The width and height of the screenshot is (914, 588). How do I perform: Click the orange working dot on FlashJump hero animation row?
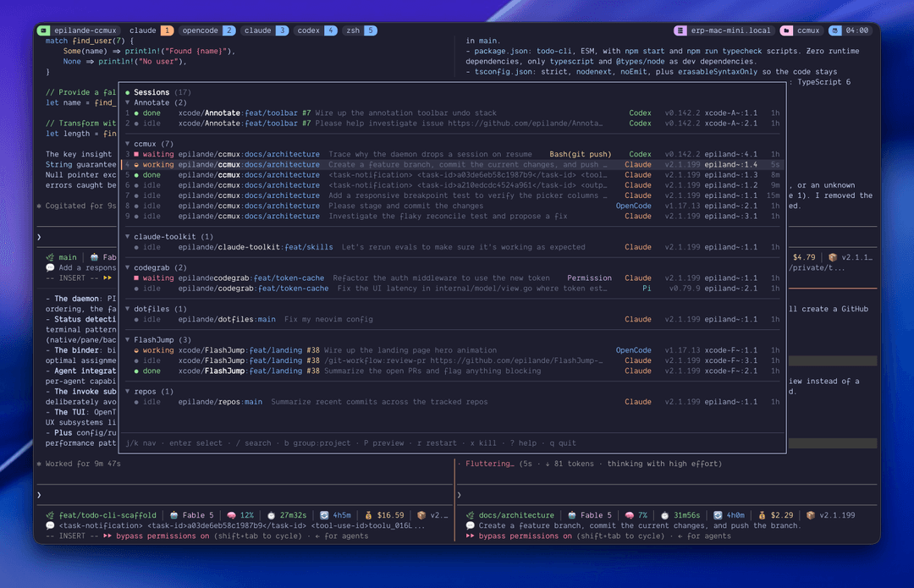coord(136,351)
